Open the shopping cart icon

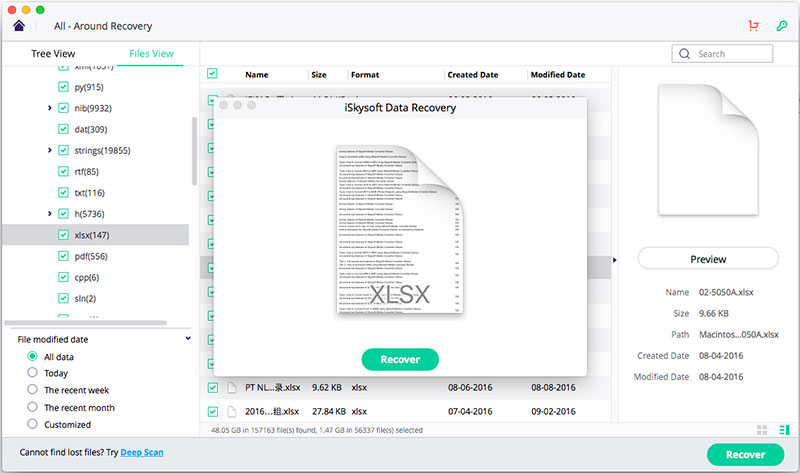coord(753,26)
